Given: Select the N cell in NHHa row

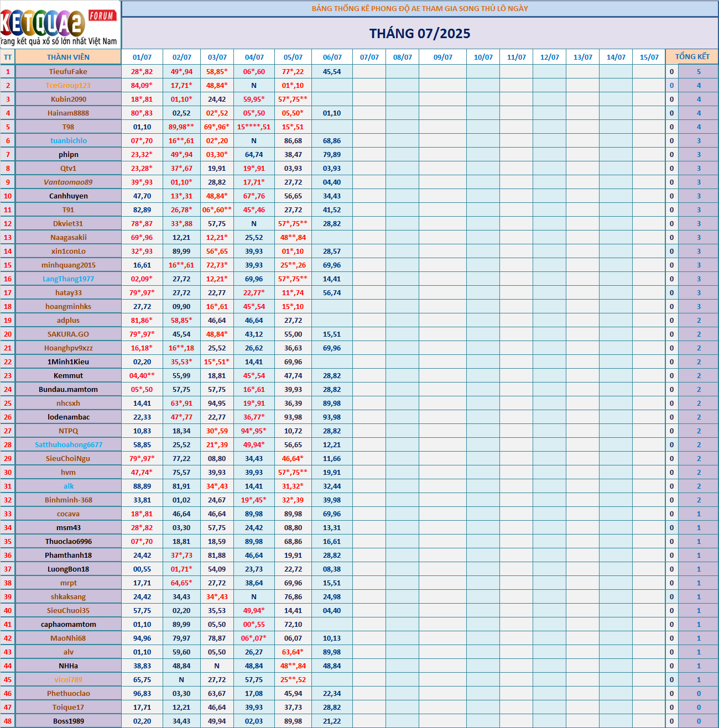Looking at the screenshot, I should coord(217,666).
